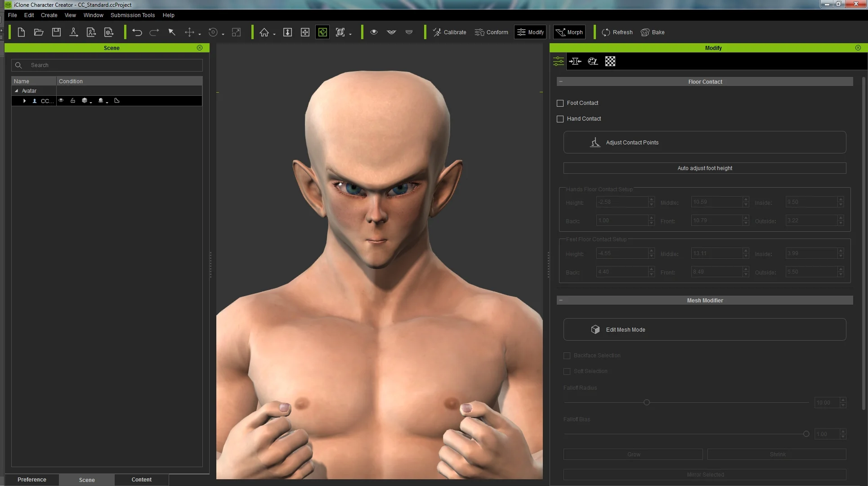Collapse the Floor Contact section

[560, 82]
